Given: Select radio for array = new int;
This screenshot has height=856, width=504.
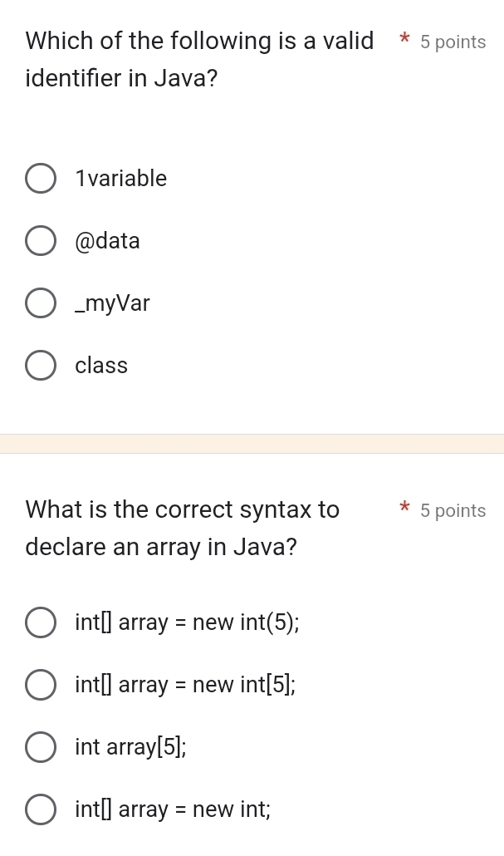Looking at the screenshot, I should point(41,809).
